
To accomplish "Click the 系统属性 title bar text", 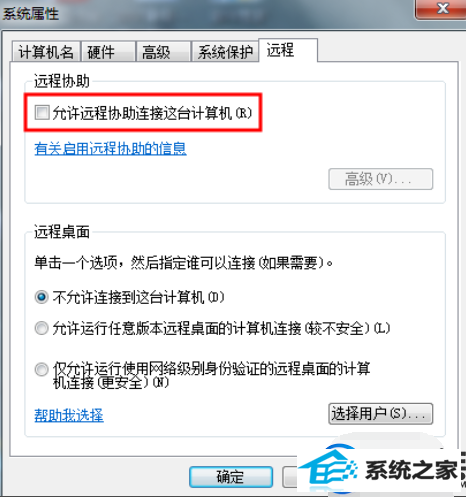I will [x=31, y=14].
